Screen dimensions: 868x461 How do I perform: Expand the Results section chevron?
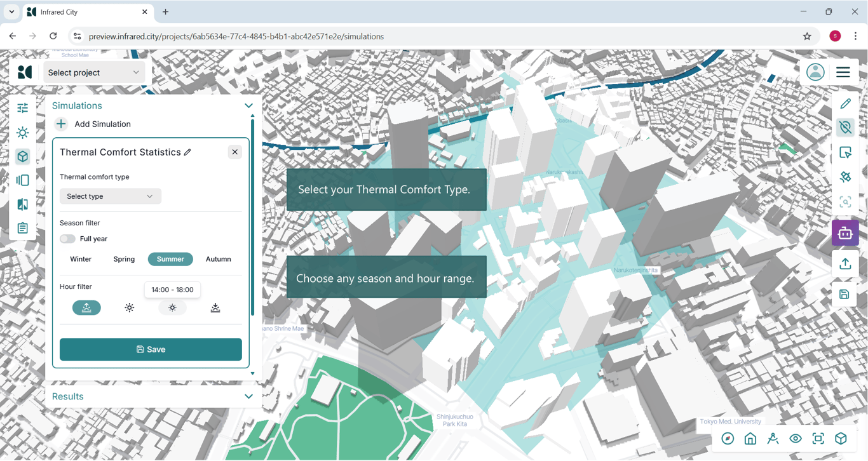click(x=248, y=397)
